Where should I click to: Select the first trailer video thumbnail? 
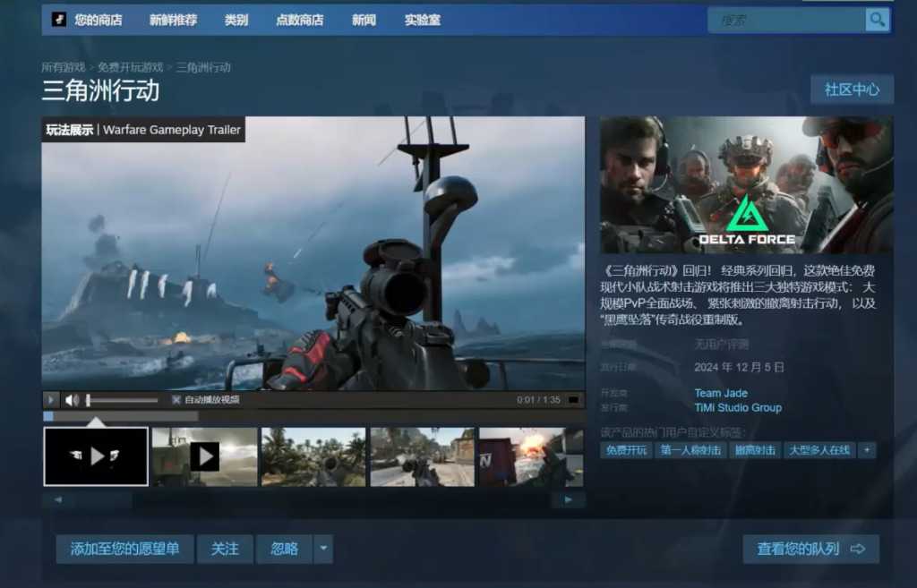[x=96, y=456]
